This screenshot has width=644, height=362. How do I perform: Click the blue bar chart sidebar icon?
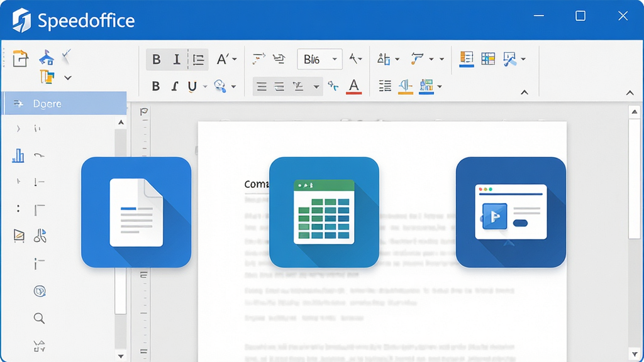click(x=18, y=156)
